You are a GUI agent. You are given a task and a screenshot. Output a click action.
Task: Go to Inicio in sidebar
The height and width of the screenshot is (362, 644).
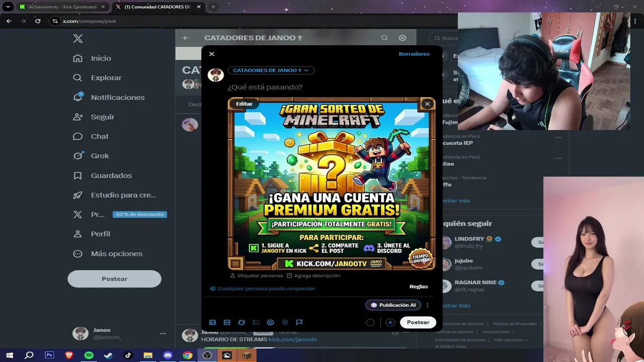[92, 58]
